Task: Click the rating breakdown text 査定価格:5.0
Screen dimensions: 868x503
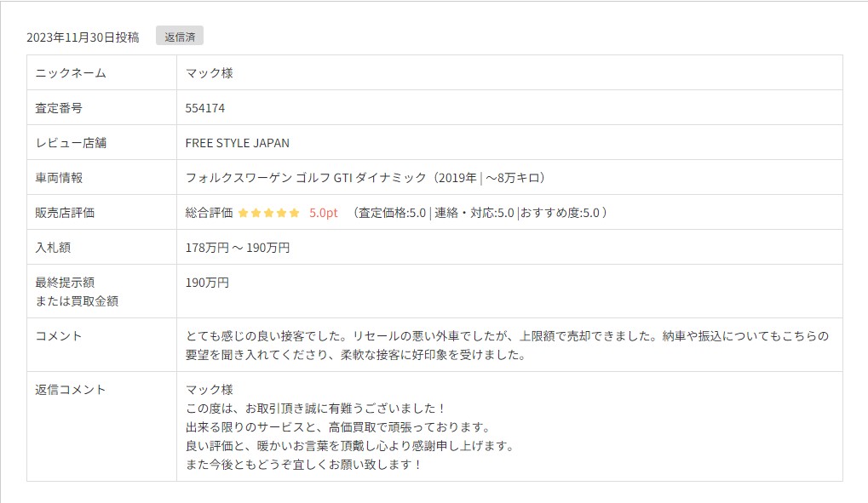Action: coord(392,213)
